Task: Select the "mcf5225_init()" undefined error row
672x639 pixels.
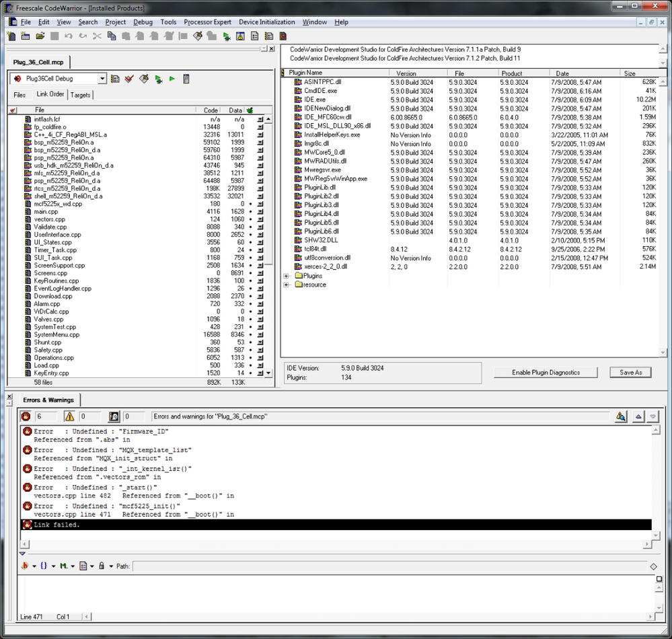Action: pos(336,510)
